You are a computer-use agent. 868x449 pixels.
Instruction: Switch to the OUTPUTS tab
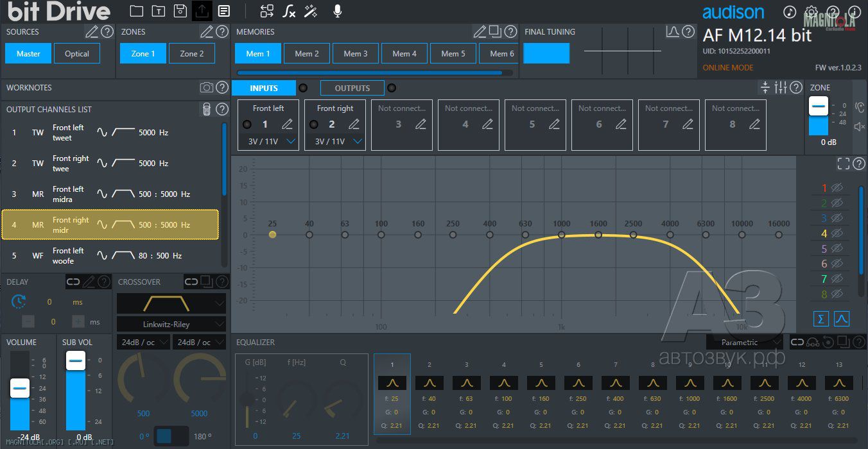(352, 88)
